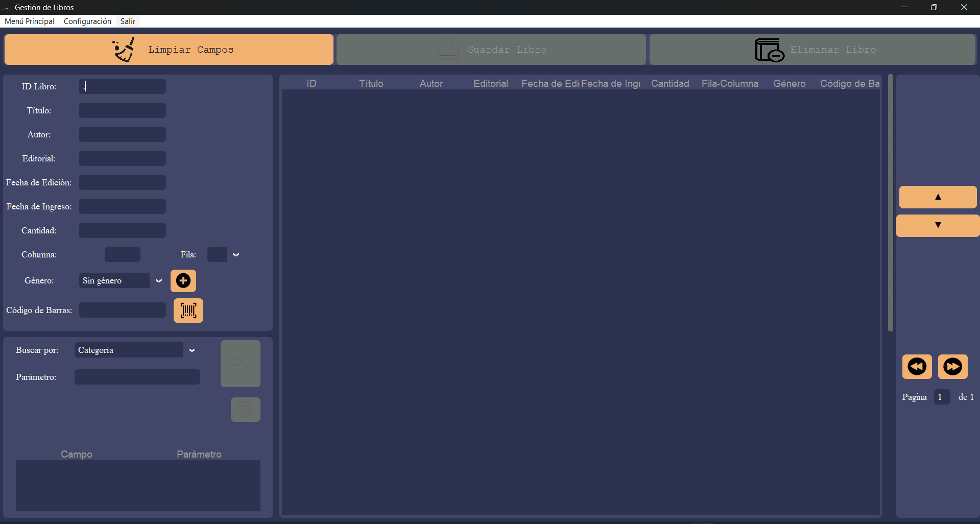Click the Salir menu item
This screenshot has width=980, height=524.
[x=128, y=21]
